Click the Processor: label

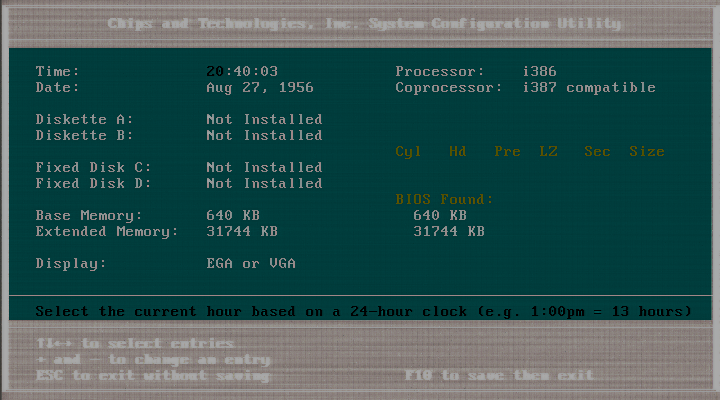440,71
